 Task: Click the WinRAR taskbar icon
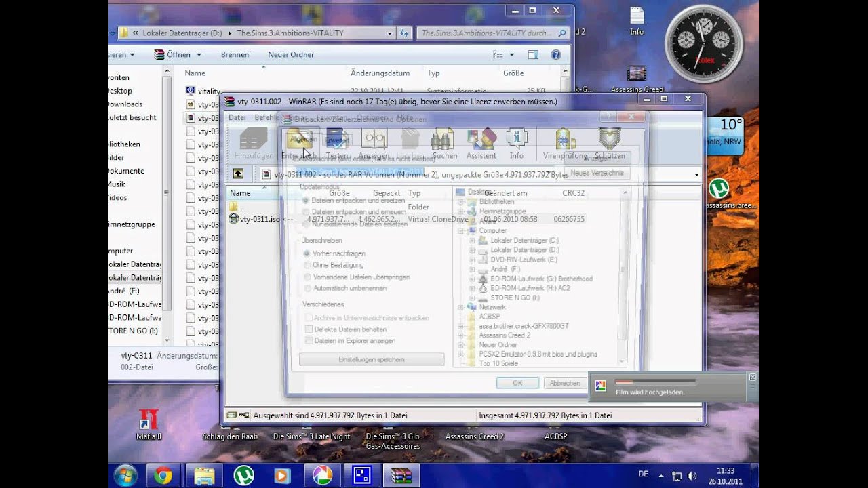pyautogui.click(x=401, y=475)
